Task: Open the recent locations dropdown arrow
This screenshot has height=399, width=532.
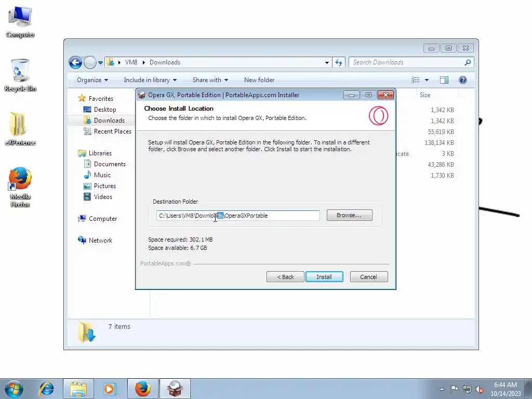Action: click(x=100, y=63)
